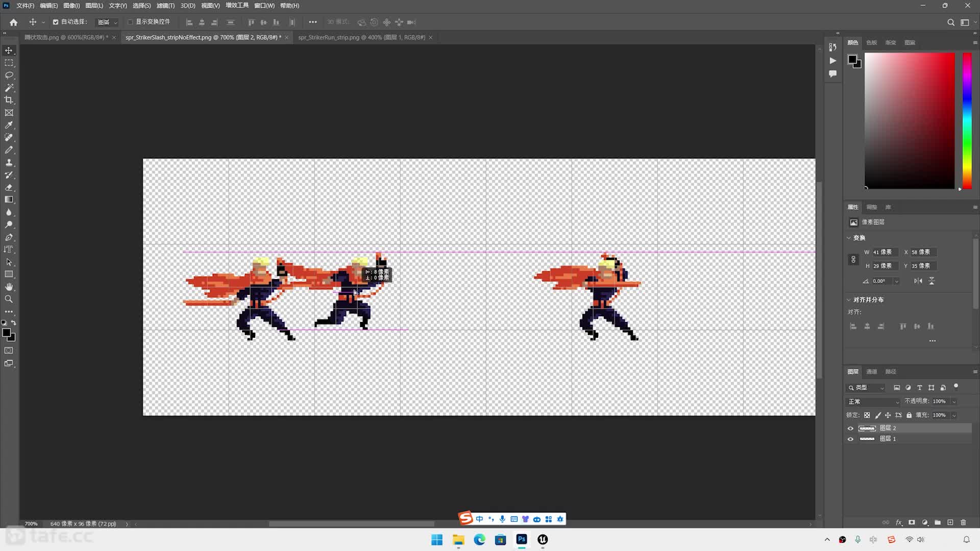
Task: Flip vertically in Properties transform section
Action: 932,281
